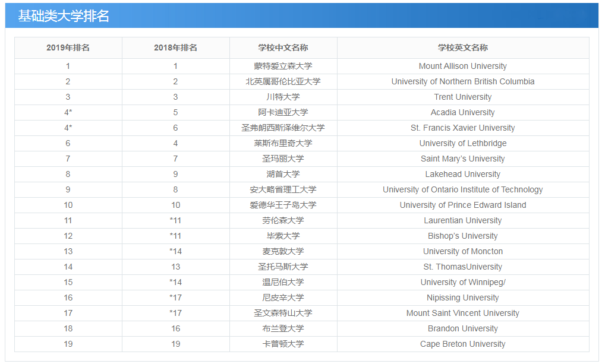Click Brandon University cell
602x364 pixels.
pyautogui.click(x=462, y=328)
